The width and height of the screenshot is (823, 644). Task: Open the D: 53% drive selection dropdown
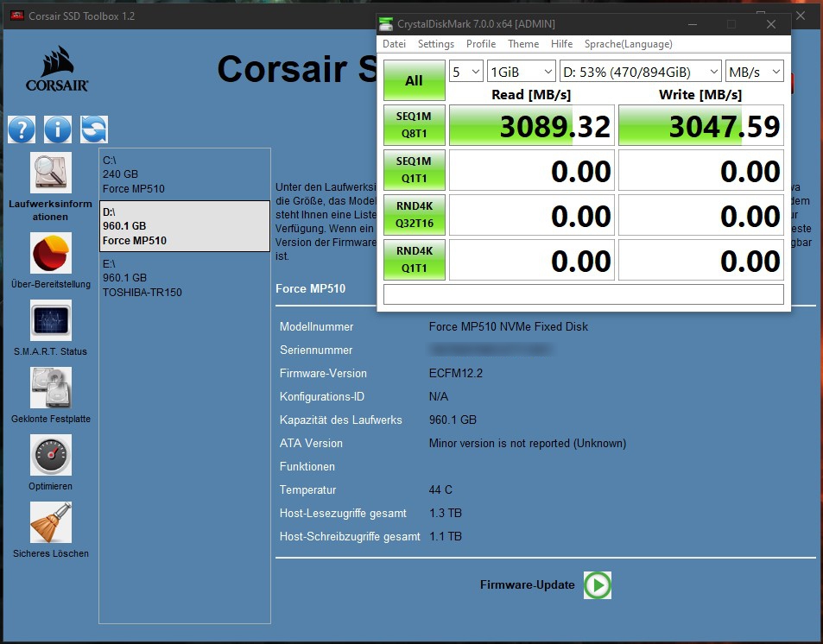[x=640, y=72]
